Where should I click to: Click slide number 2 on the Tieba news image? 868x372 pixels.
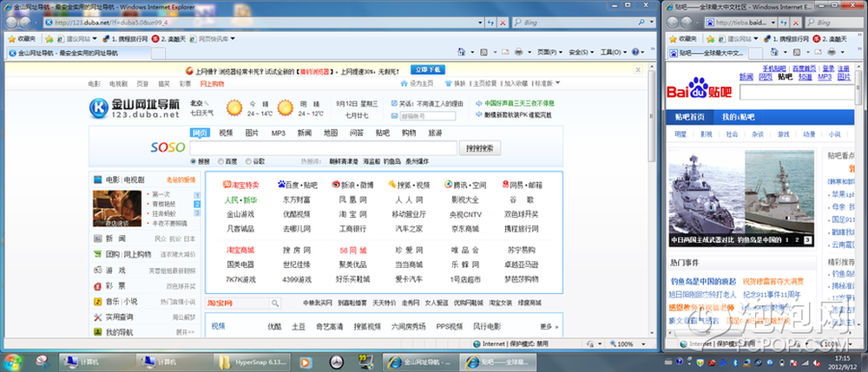[x=797, y=240]
